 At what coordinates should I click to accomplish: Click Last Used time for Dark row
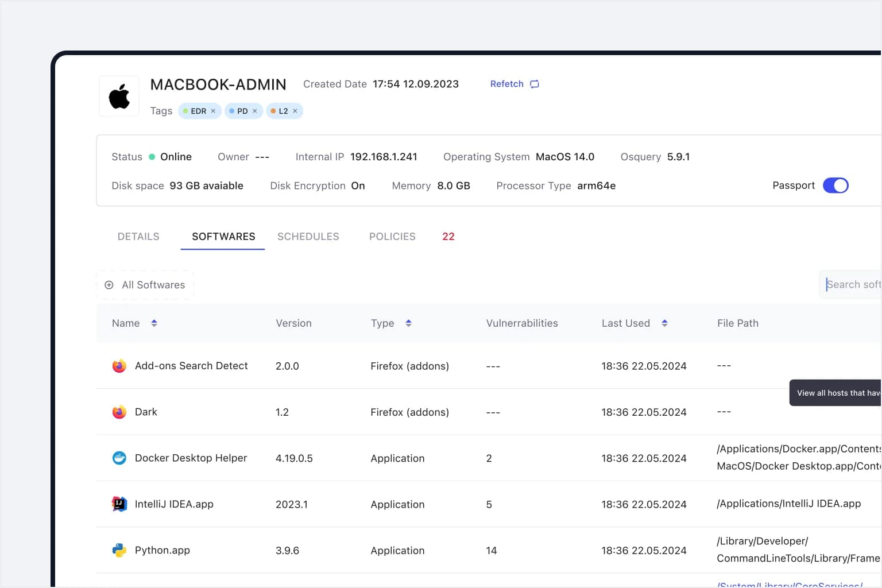point(644,412)
